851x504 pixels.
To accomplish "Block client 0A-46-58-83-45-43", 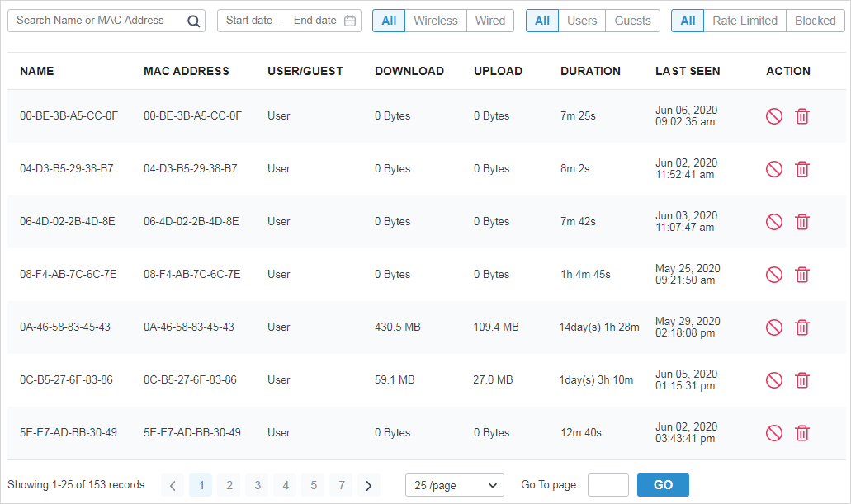I will [774, 327].
